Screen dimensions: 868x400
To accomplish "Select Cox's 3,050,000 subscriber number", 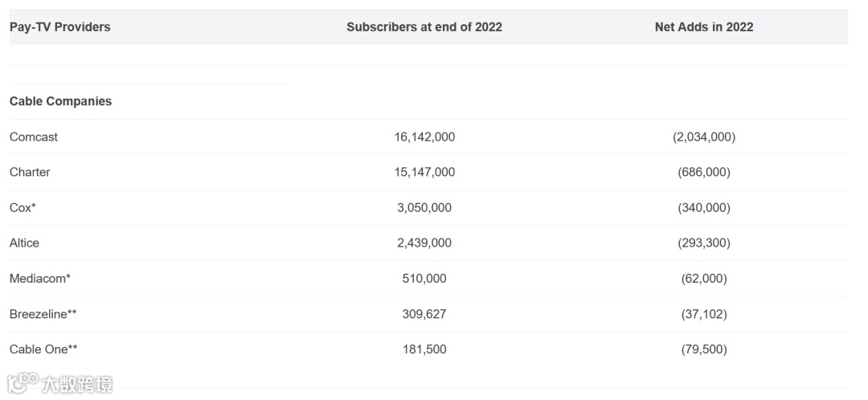I will click(424, 207).
